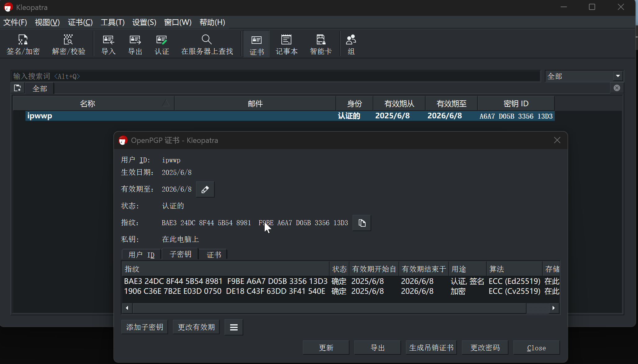Click the 认证, 签名 usage cell

pyautogui.click(x=467, y=281)
